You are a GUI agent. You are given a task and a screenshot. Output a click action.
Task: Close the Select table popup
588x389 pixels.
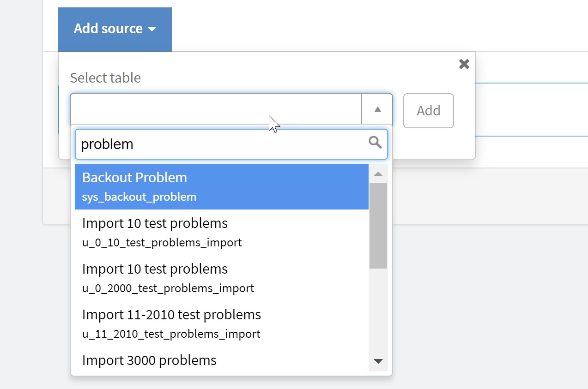pos(464,64)
